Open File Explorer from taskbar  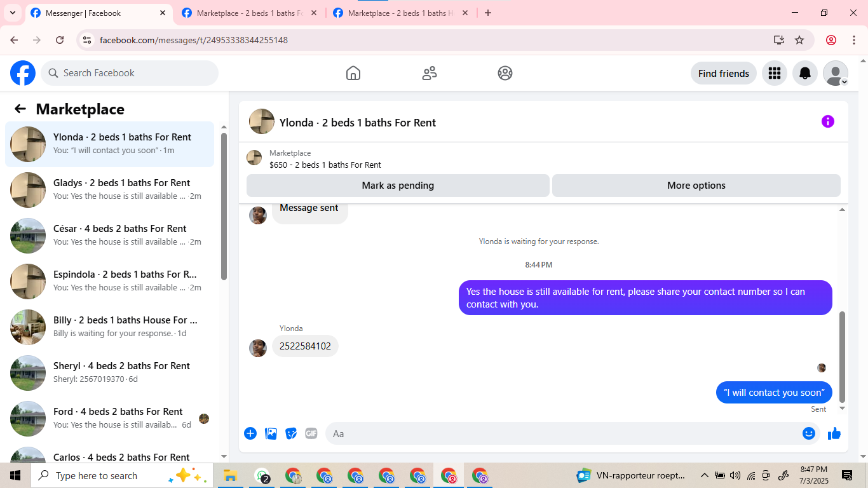(230, 475)
